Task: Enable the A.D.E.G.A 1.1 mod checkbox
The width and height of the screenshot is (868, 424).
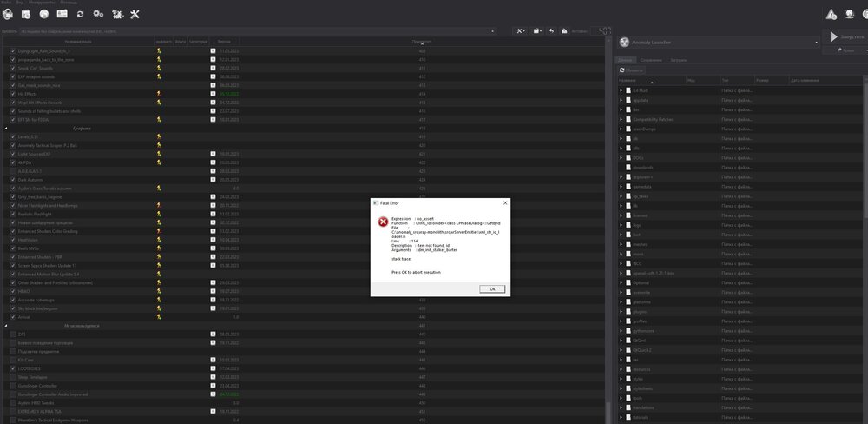Action: (13, 171)
